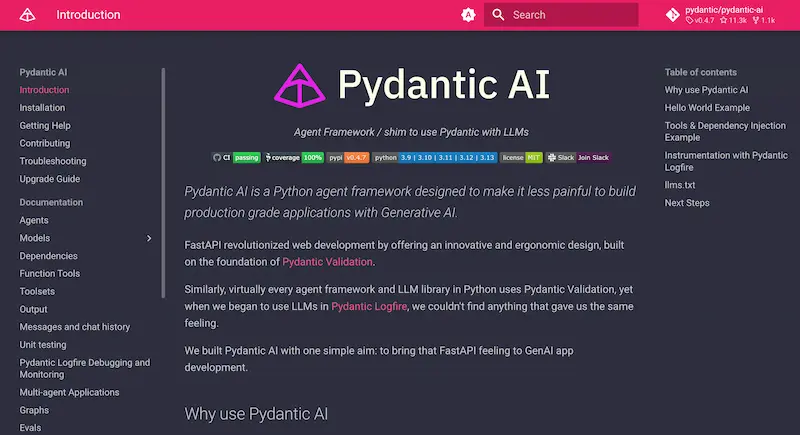The height and width of the screenshot is (435, 800).
Task: Open the python versions badge
Action: pyautogui.click(x=434, y=158)
